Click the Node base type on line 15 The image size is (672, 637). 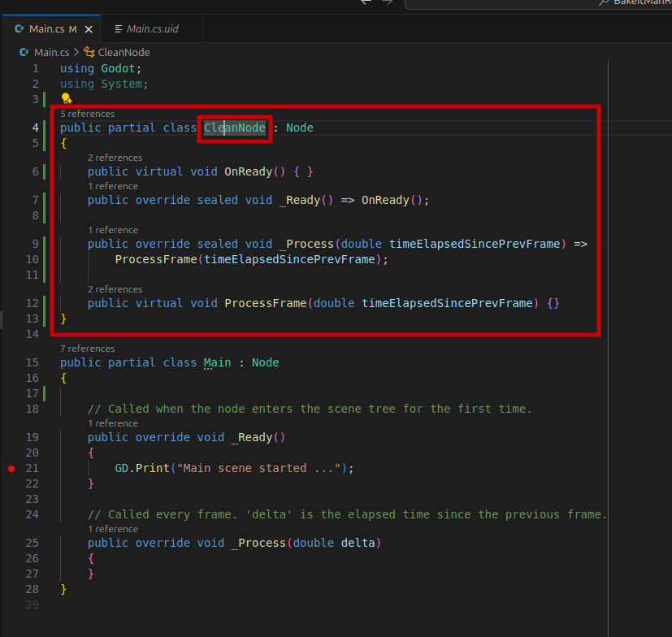coord(265,362)
